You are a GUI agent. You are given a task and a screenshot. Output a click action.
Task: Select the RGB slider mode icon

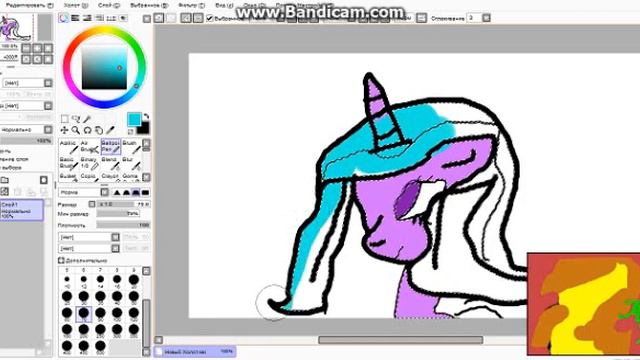point(76,18)
